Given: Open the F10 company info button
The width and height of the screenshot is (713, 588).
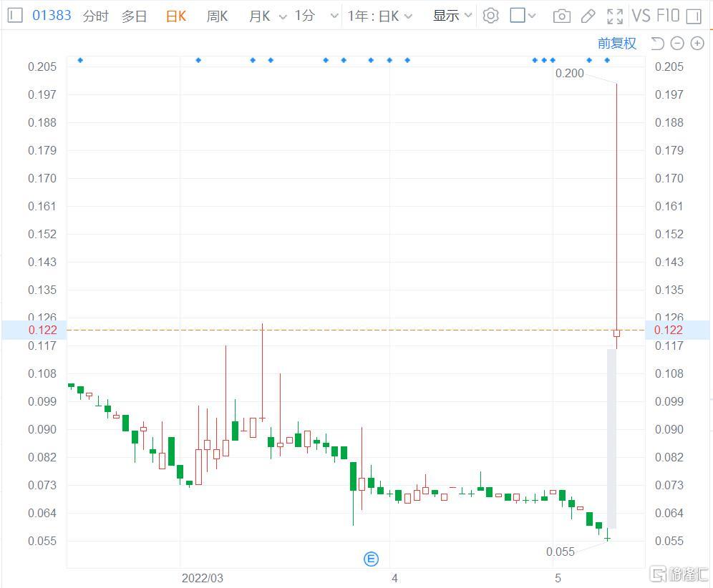Looking at the screenshot, I should pyautogui.click(x=669, y=16).
